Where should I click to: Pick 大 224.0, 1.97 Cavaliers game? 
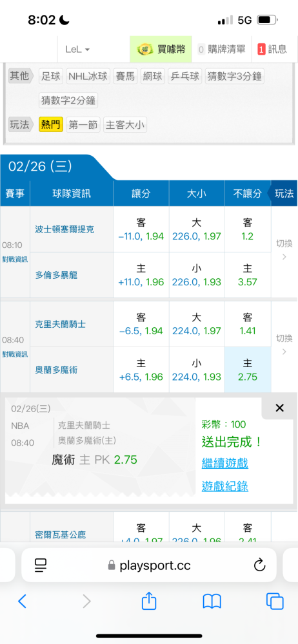[196, 324]
